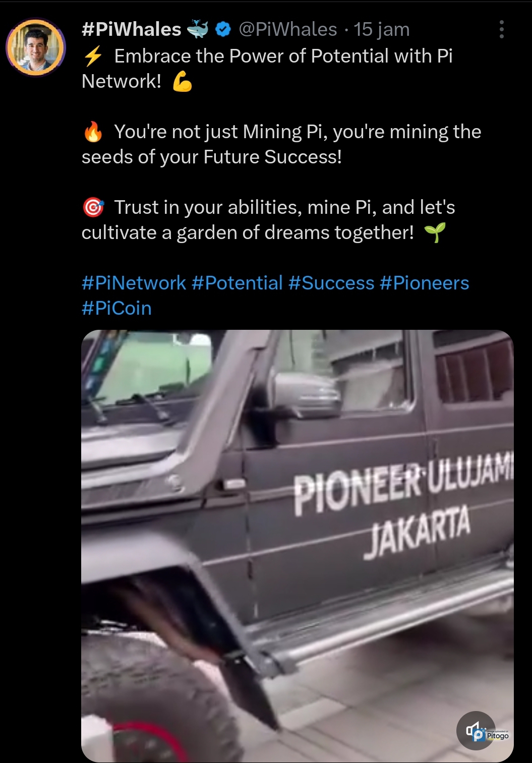Image resolution: width=532 pixels, height=763 pixels.
Task: Open the PiWhales profile avatar
Action: [36, 47]
